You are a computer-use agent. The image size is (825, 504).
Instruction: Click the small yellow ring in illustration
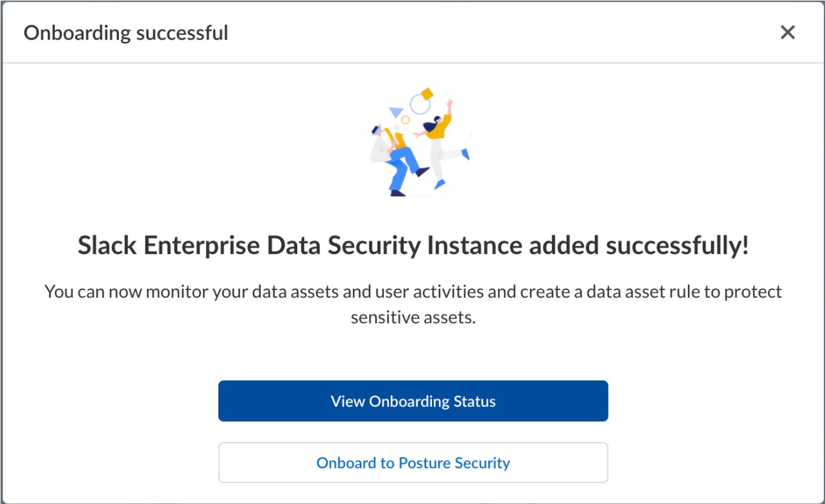click(x=405, y=120)
